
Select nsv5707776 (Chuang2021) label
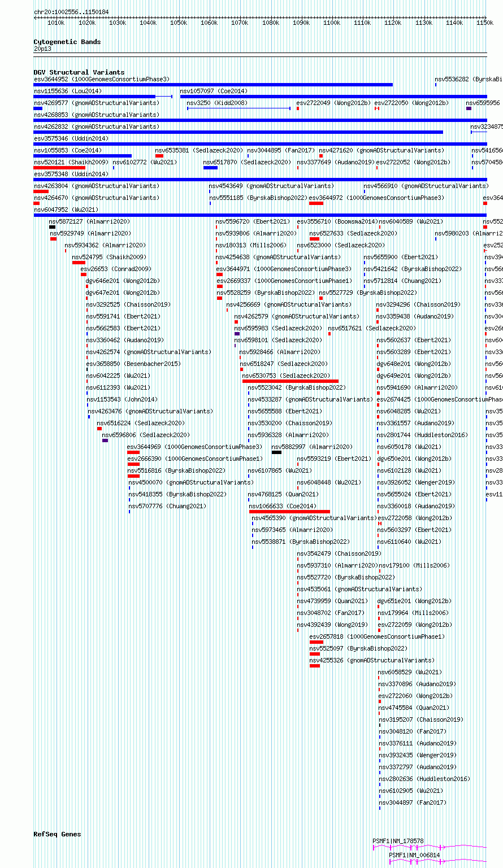(x=167, y=506)
